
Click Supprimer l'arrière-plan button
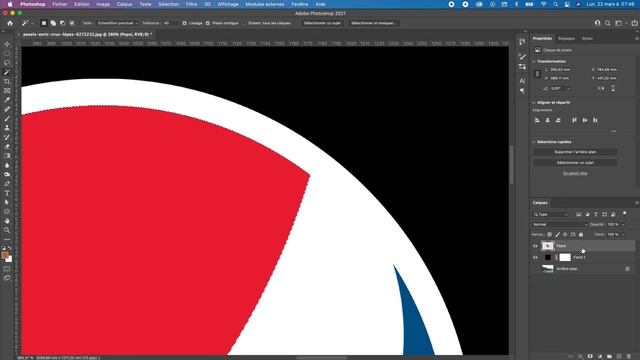point(575,152)
